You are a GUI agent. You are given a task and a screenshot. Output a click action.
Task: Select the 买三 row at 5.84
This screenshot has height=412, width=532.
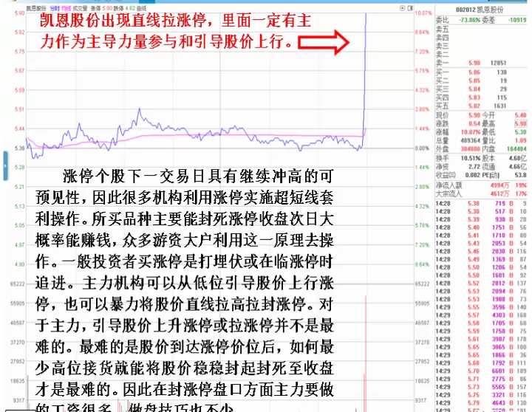tap(481, 89)
